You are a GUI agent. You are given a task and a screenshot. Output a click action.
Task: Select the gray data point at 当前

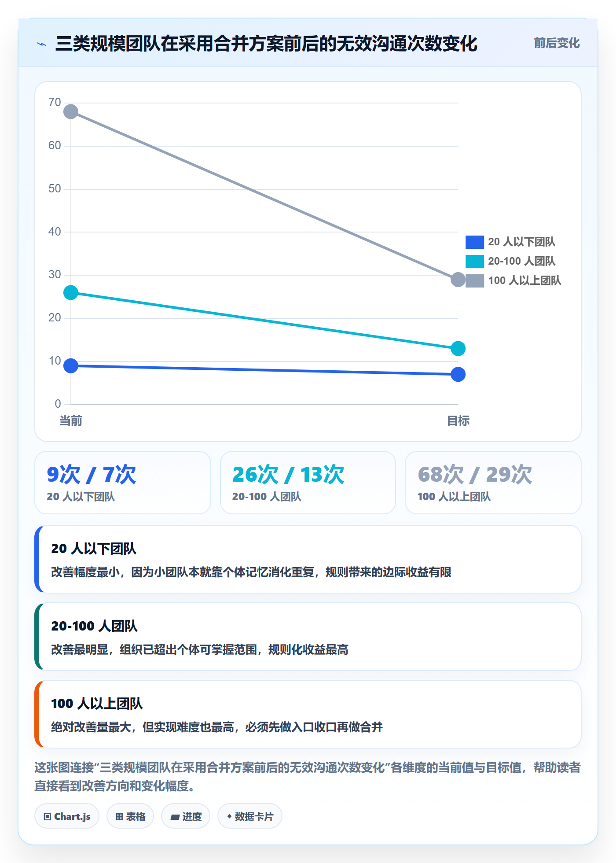pyautogui.click(x=71, y=112)
